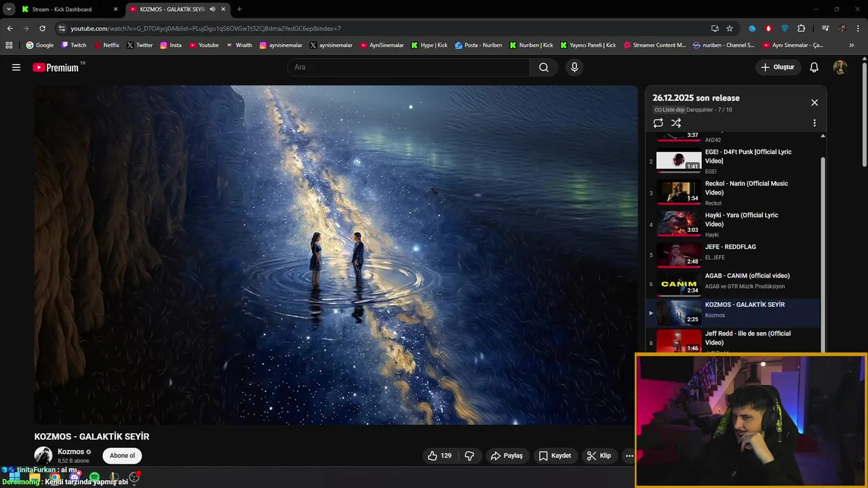Screen dimensions: 868x488
Task: Play Jeff Redd - ille de sen item
Action: pyautogui.click(x=732, y=341)
